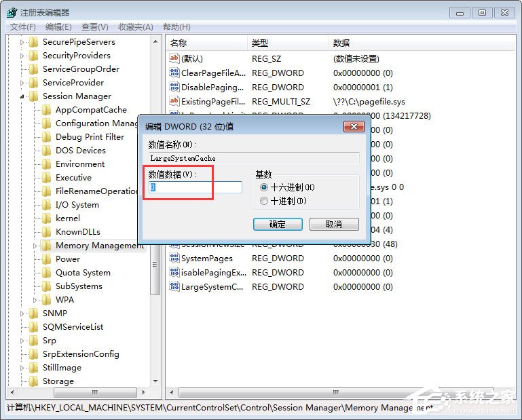Screen dimensions: 522x420
Task: Expand the ServiceProvider tree node
Action: (x=22, y=83)
